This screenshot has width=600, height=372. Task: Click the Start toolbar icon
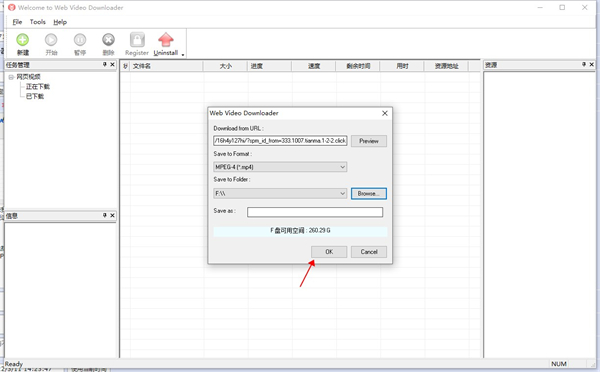point(51,40)
